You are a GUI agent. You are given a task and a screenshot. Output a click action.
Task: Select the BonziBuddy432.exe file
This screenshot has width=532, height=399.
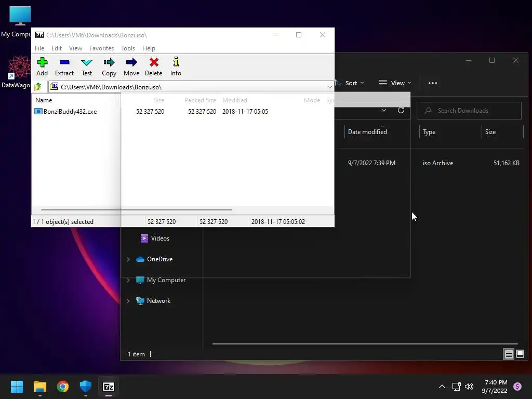click(66, 112)
